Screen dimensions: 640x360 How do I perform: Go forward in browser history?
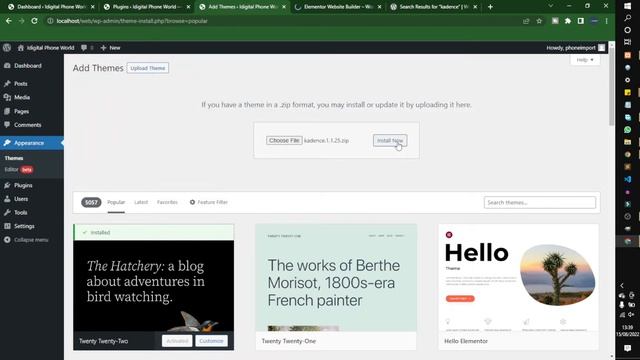click(x=21, y=21)
